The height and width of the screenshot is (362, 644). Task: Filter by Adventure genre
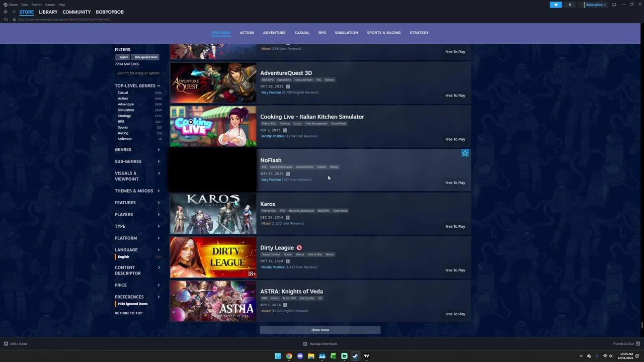coord(126,104)
